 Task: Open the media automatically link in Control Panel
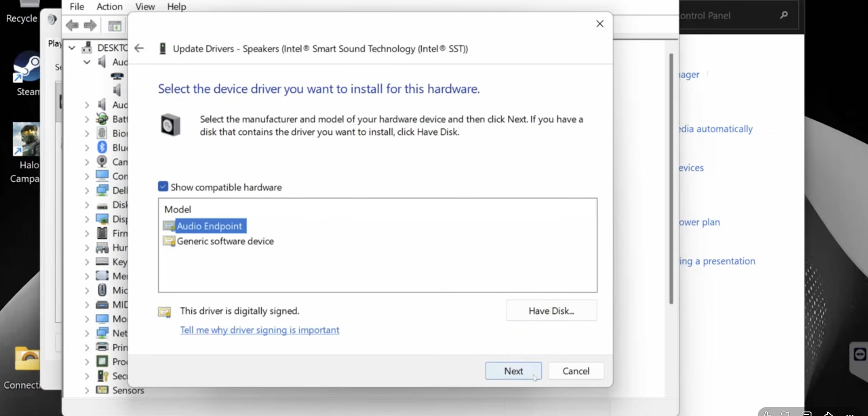tap(716, 129)
